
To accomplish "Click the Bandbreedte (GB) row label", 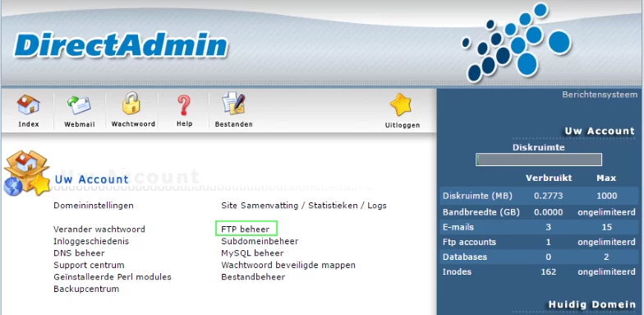I will [x=481, y=212].
